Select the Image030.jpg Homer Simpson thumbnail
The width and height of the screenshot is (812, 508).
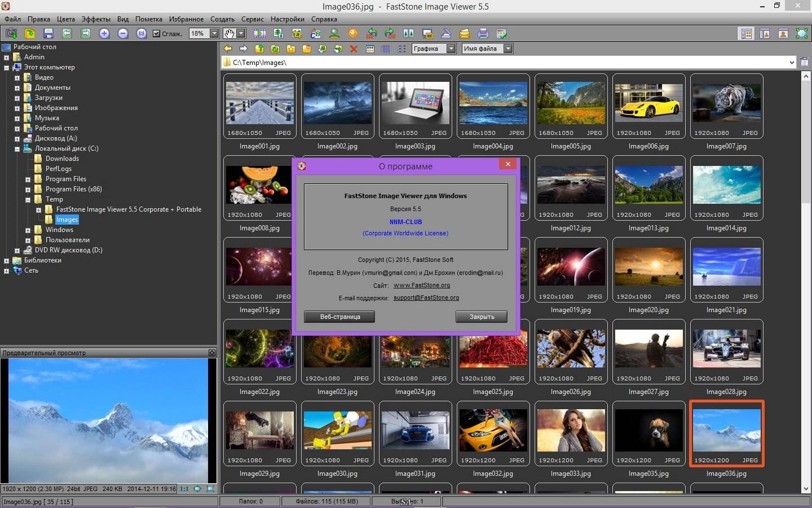(337, 433)
